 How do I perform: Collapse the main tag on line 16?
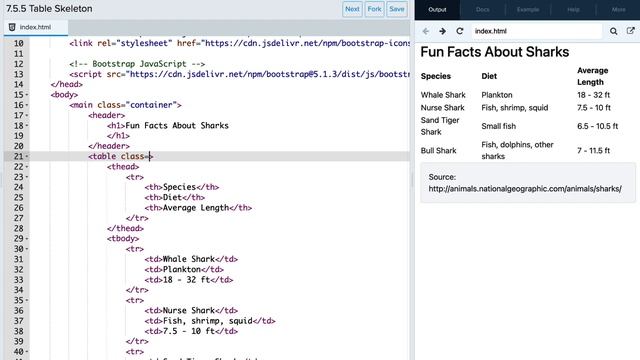coord(27,105)
